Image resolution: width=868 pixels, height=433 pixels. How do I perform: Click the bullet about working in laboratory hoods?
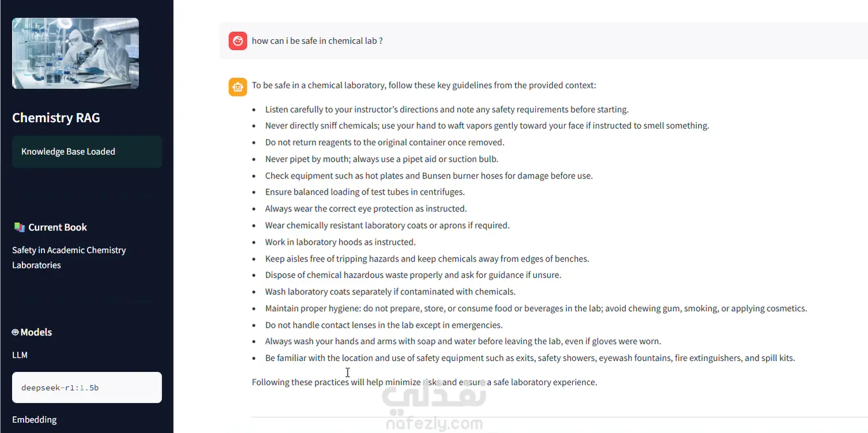click(x=340, y=242)
